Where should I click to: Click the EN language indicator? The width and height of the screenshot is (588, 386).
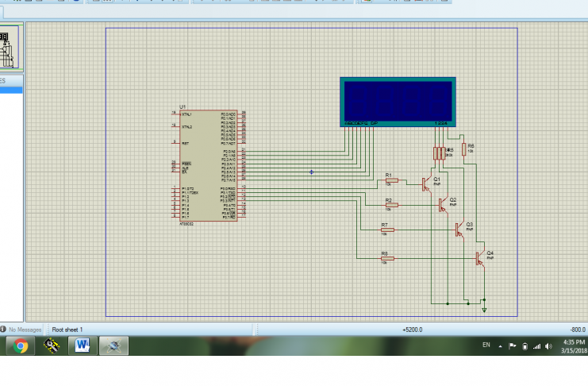(x=486, y=345)
